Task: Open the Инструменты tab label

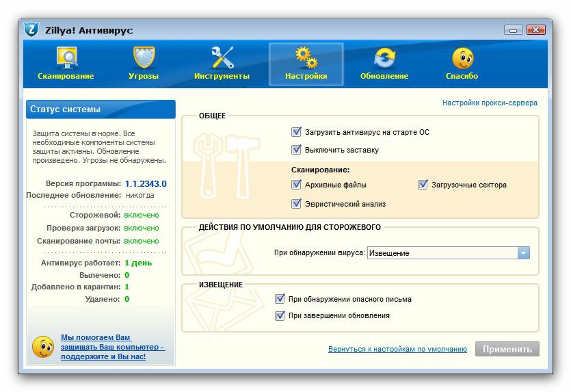Action: point(222,76)
